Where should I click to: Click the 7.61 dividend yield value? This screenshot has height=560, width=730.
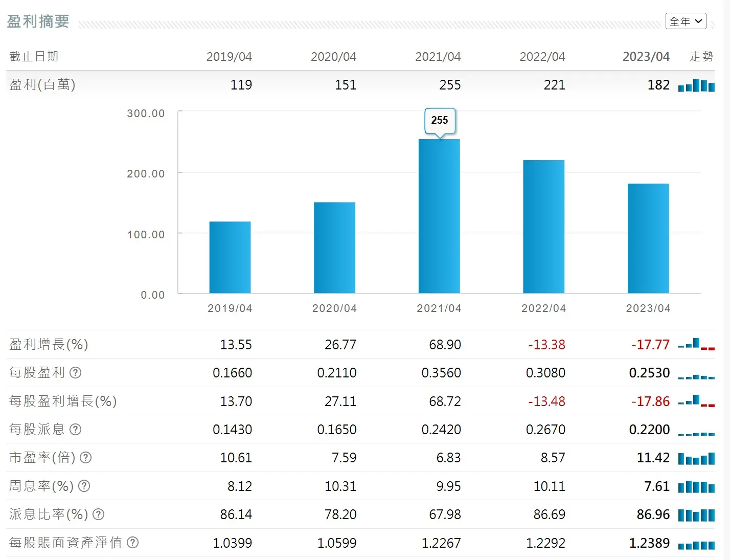click(657, 486)
